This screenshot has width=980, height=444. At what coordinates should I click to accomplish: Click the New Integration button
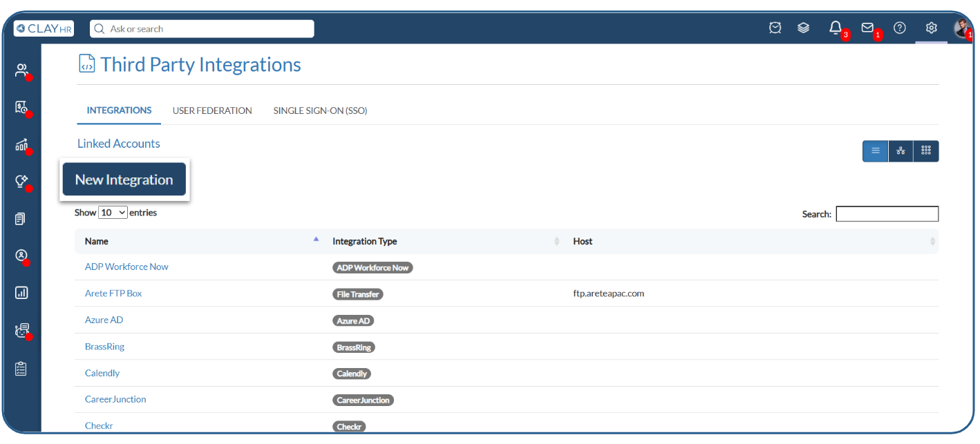124,180
